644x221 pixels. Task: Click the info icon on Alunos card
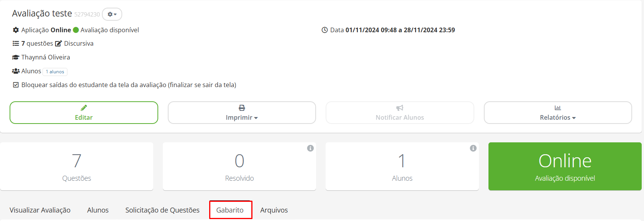click(x=473, y=148)
